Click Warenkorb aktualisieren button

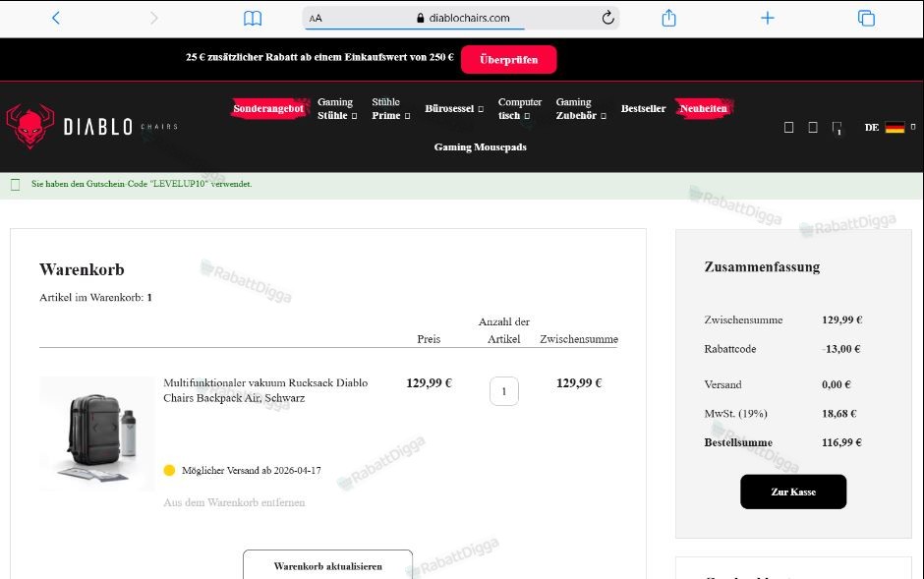[x=327, y=565]
